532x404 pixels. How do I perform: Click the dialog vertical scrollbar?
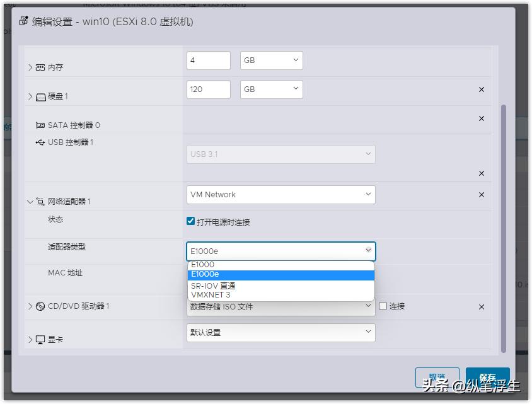pos(504,229)
